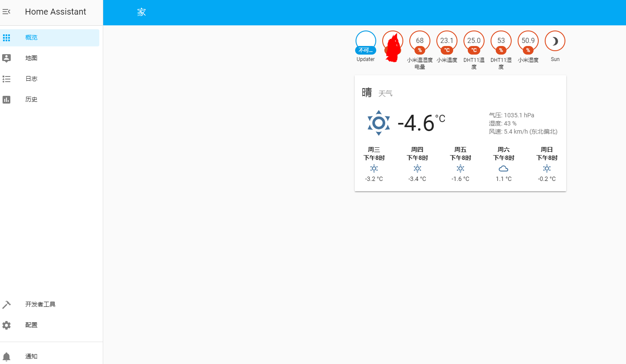Click the 晴 weather state heading

[367, 92]
